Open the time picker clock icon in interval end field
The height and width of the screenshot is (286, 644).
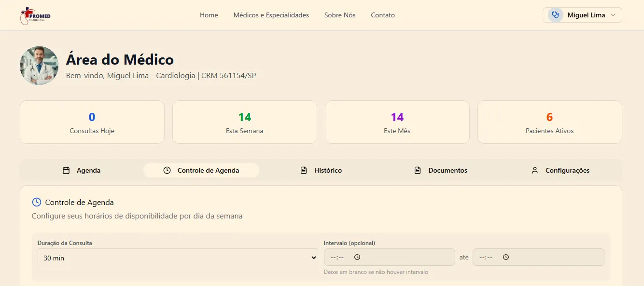tap(506, 257)
